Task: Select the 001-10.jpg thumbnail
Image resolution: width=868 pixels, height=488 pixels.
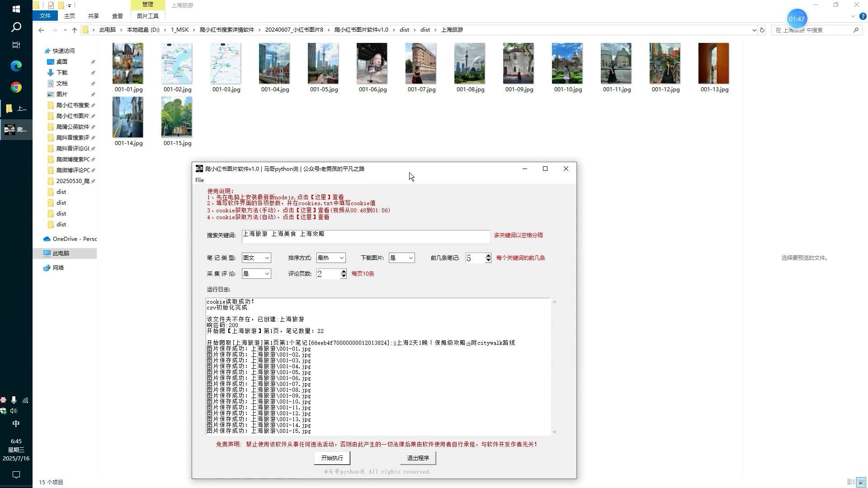Action: (567, 64)
